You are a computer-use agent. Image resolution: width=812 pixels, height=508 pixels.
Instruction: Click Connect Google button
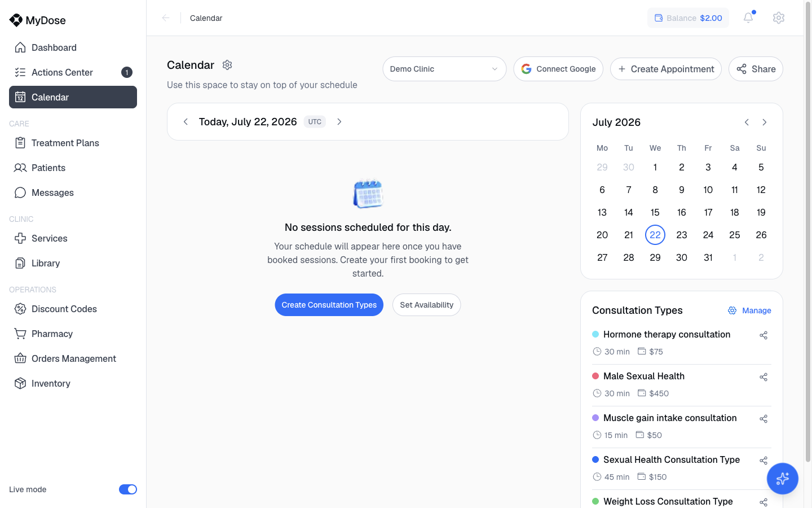558,69
